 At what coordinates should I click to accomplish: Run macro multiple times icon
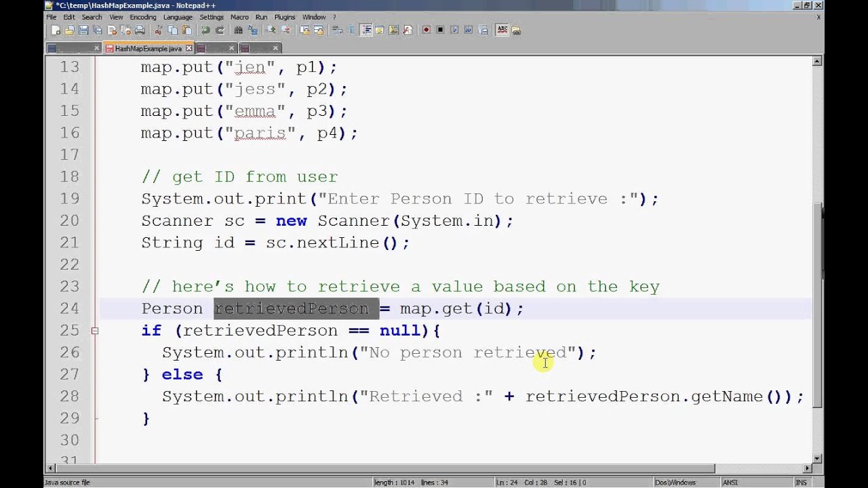tap(469, 30)
